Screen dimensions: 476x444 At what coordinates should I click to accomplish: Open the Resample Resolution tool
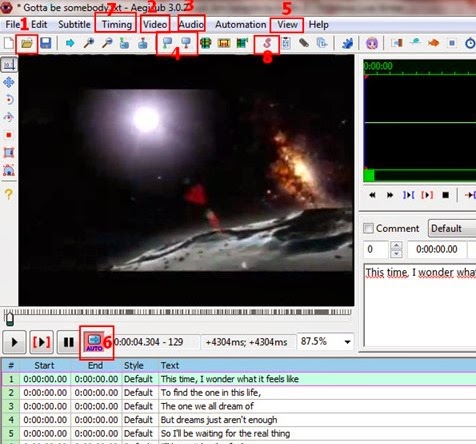click(x=452, y=43)
